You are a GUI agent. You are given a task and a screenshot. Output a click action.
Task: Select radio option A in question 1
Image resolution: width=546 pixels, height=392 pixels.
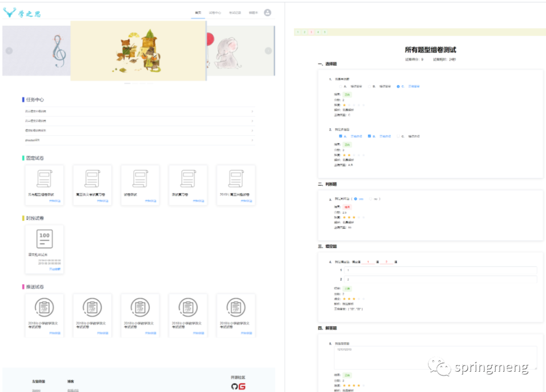341,86
